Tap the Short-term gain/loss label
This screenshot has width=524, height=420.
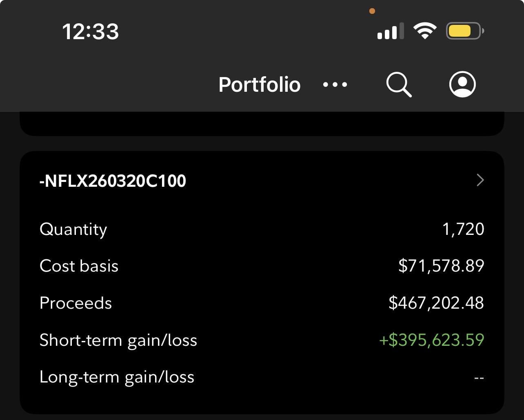click(118, 340)
